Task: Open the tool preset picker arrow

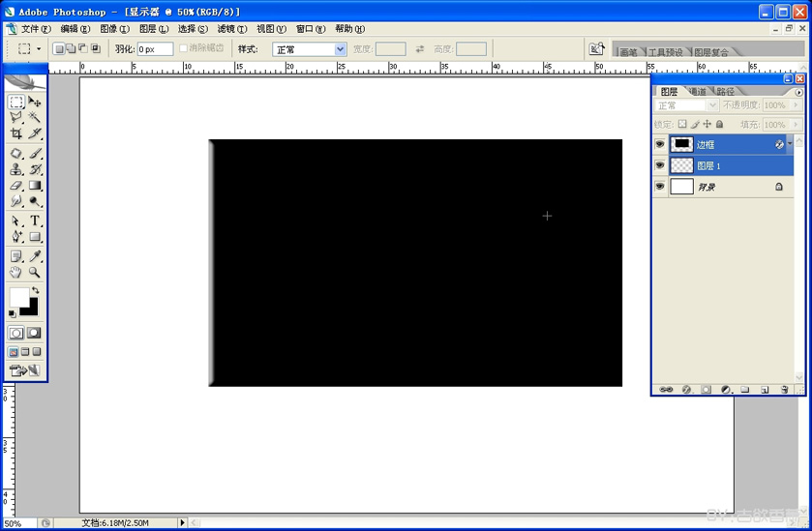Action: pyautogui.click(x=39, y=49)
